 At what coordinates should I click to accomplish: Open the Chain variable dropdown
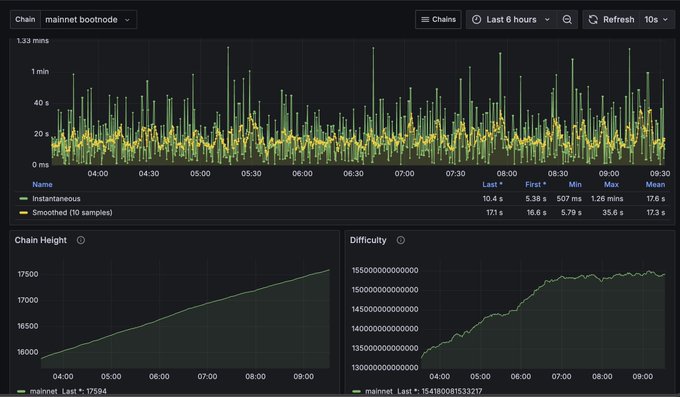point(88,20)
